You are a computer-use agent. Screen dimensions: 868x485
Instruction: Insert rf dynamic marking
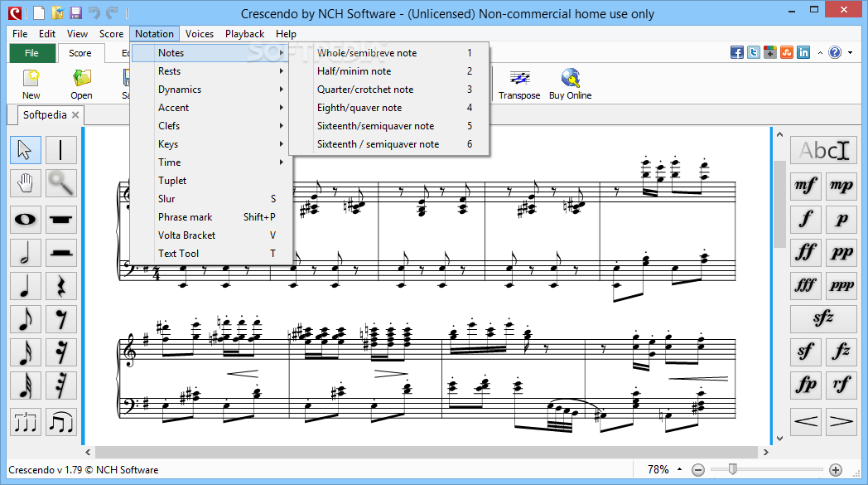click(x=841, y=384)
